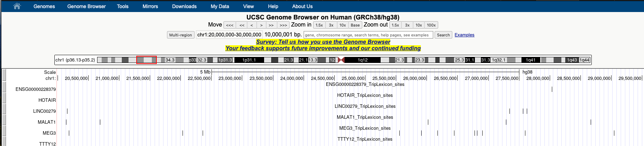Click the 1q41 band on ideogram
644x146 pixels.
[x=531, y=60]
